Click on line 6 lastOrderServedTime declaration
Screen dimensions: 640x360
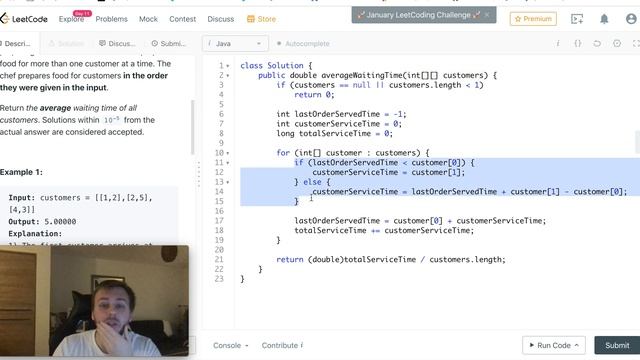pyautogui.click(x=341, y=114)
